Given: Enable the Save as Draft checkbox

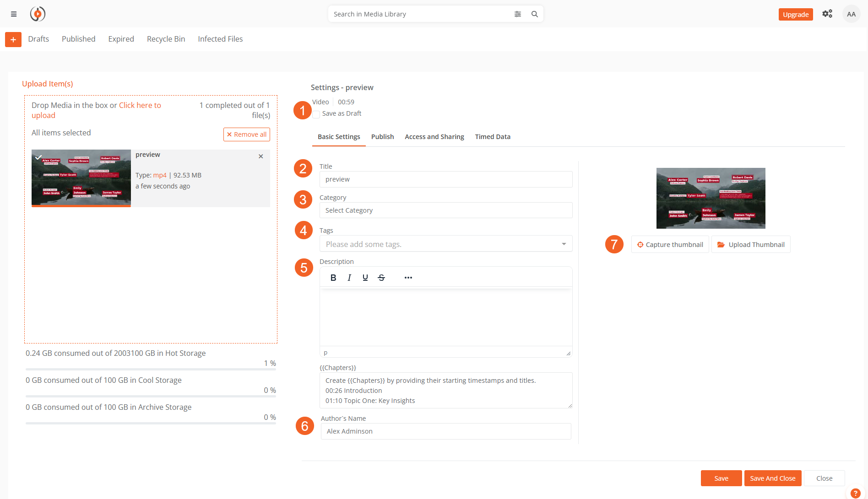Looking at the screenshot, I should [x=316, y=114].
